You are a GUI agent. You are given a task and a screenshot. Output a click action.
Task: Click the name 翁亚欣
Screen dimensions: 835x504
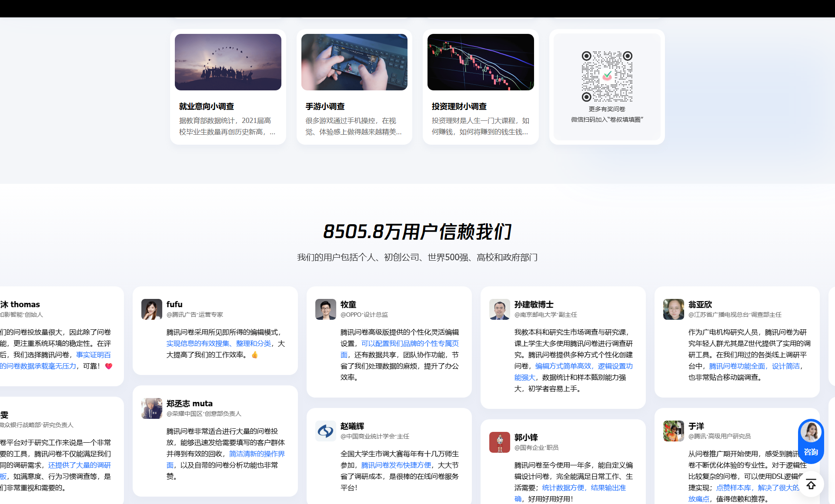[x=700, y=304]
